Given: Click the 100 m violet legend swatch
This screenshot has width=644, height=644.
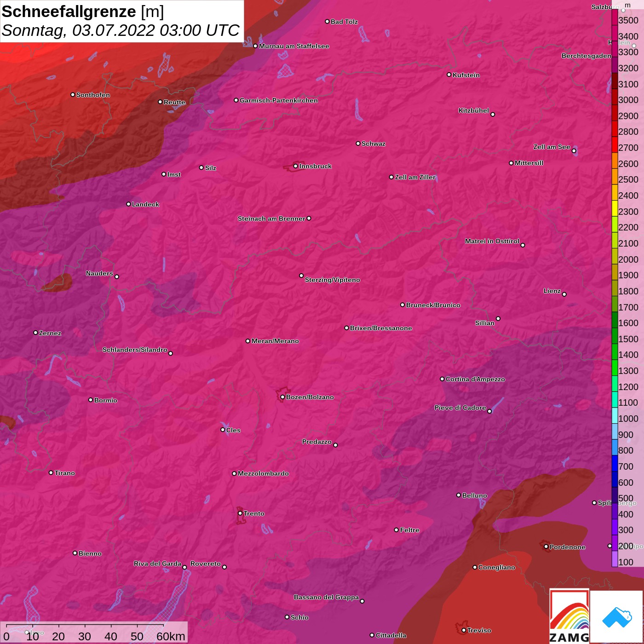Looking at the screenshot, I should (615, 559).
